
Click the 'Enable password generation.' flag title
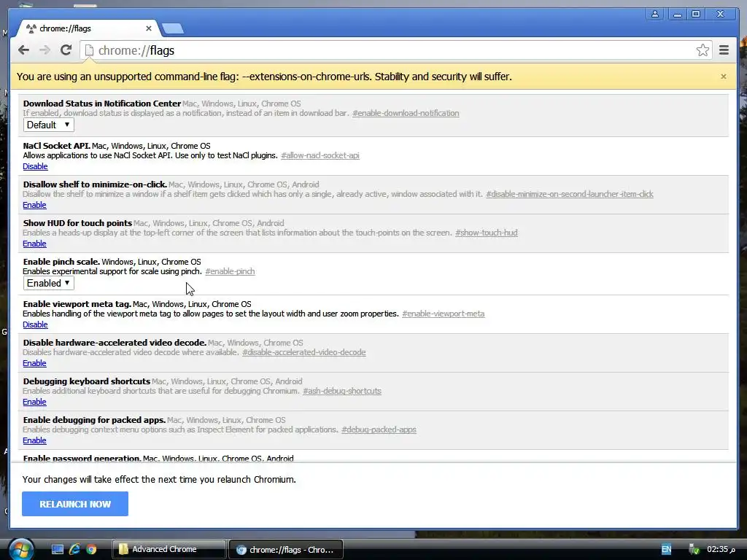pos(82,458)
